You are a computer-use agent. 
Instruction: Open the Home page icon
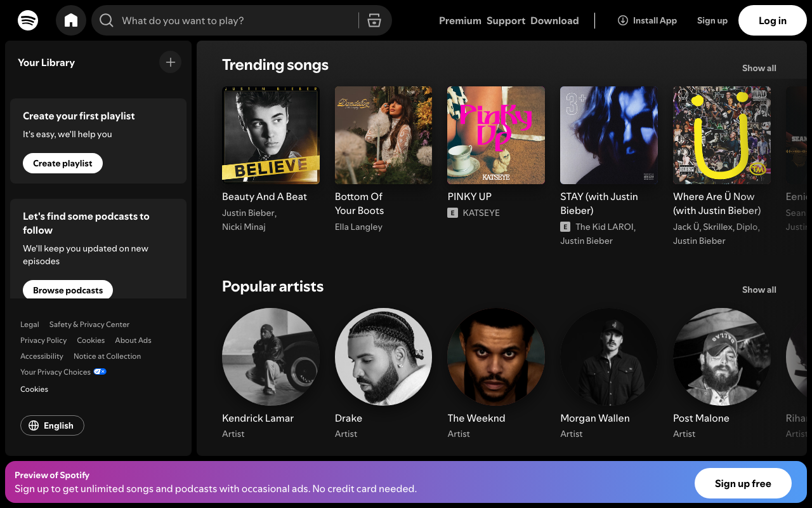click(x=70, y=20)
